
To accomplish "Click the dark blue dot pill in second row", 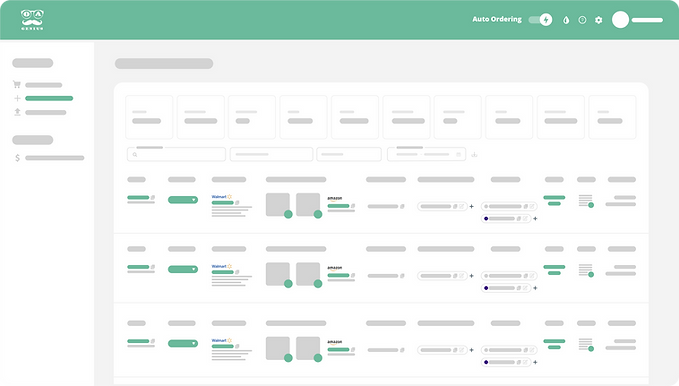I will [506, 288].
